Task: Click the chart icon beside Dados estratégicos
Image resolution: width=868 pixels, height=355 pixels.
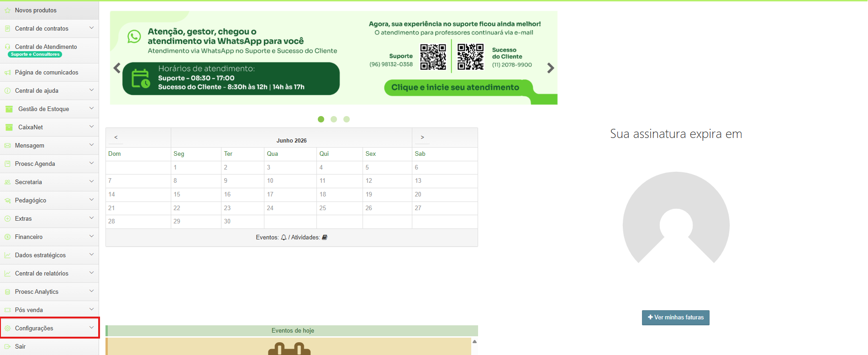Action: pos(7,255)
